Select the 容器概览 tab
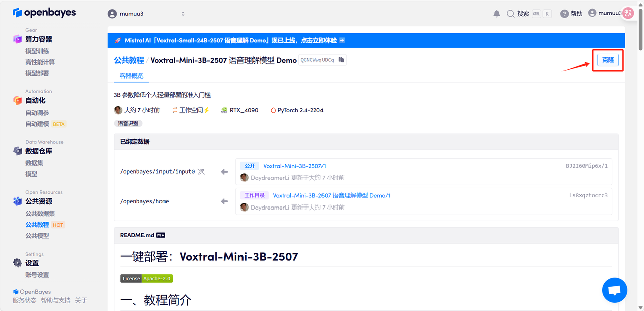 131,76
